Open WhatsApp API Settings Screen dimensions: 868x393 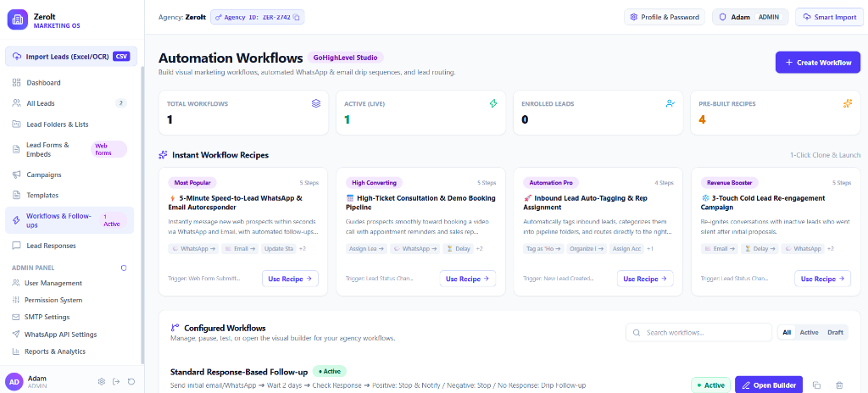71,335
